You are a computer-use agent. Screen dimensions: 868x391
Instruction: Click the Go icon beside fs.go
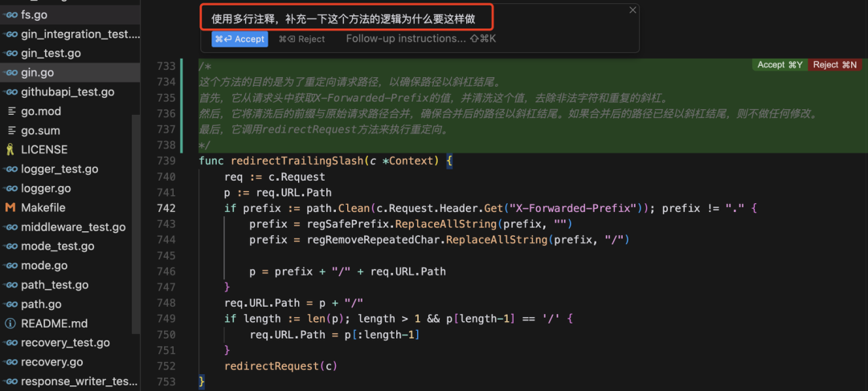pyautogui.click(x=10, y=15)
